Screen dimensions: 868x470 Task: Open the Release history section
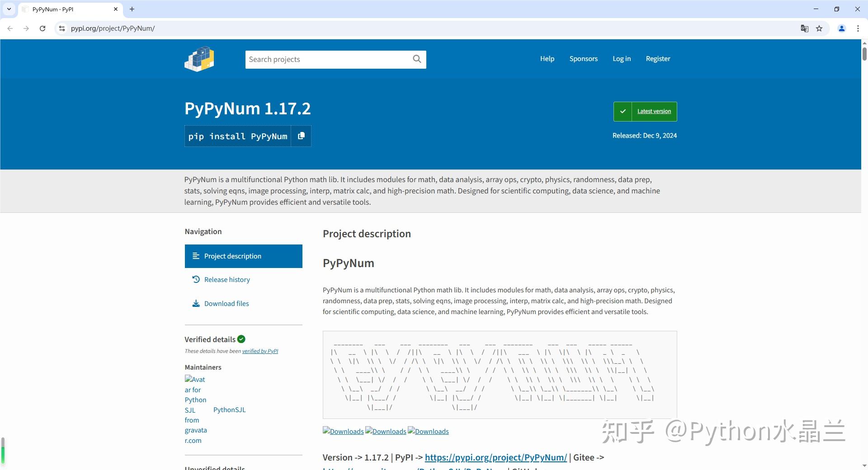pyautogui.click(x=227, y=279)
